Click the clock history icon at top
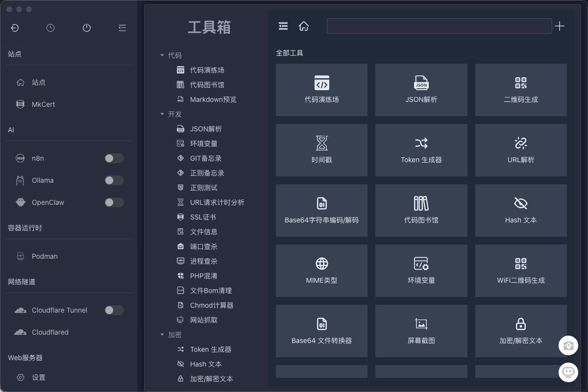Image resolution: width=588 pixels, height=392 pixels. (50, 28)
